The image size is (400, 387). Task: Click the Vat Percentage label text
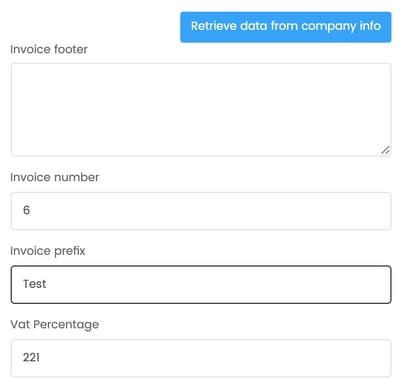coord(55,325)
